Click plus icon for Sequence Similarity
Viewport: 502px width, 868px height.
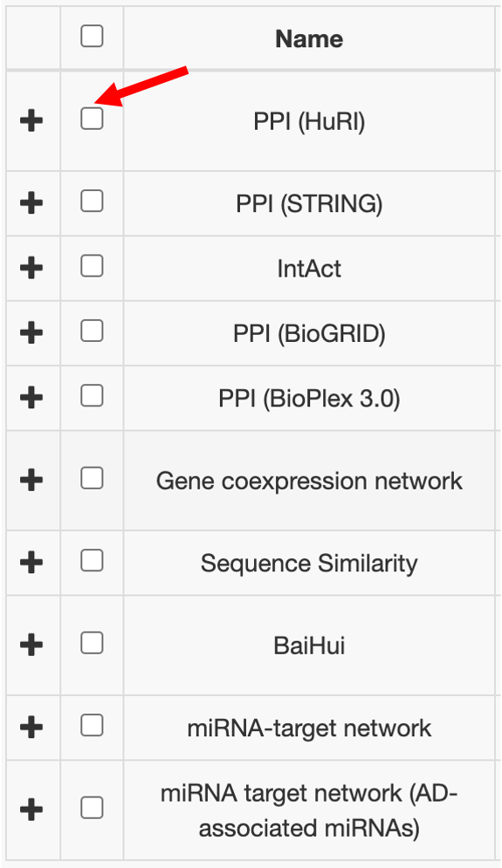[x=31, y=563]
